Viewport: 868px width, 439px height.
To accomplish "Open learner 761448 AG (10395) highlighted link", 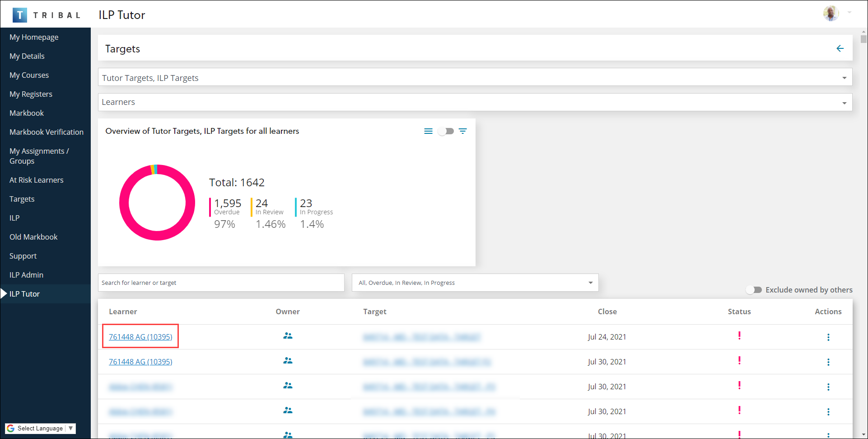I will coord(140,336).
